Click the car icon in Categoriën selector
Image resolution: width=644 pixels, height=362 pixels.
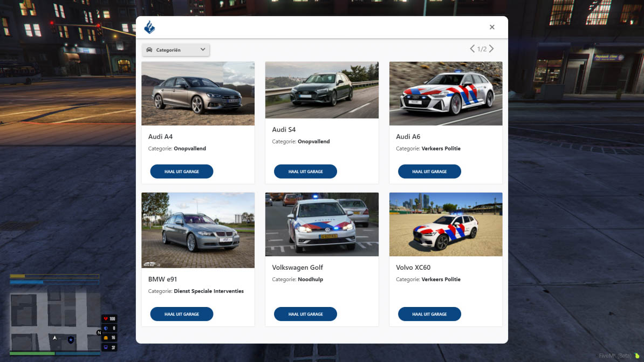(x=149, y=50)
